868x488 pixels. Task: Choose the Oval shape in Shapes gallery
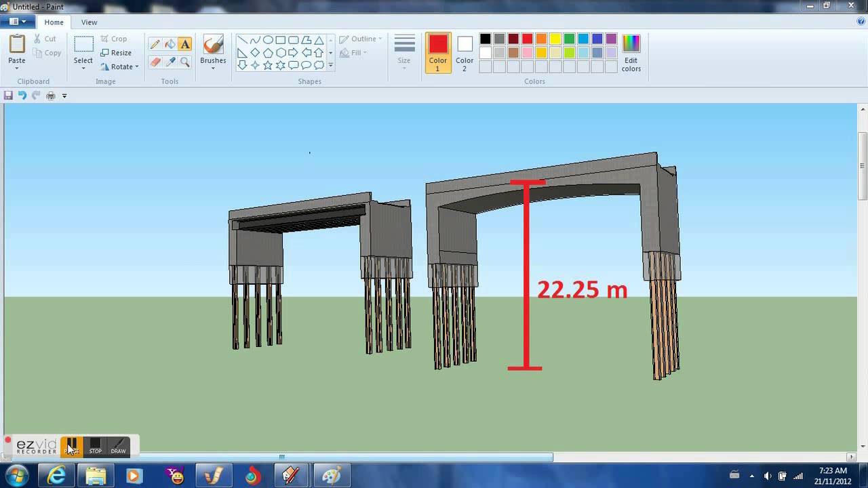(x=268, y=40)
